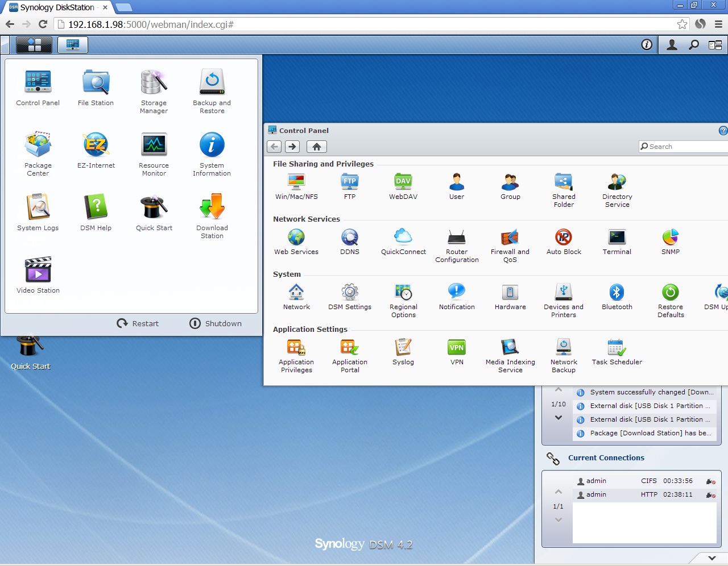Open System Information
Screen dimensions: 728x566
(212, 154)
